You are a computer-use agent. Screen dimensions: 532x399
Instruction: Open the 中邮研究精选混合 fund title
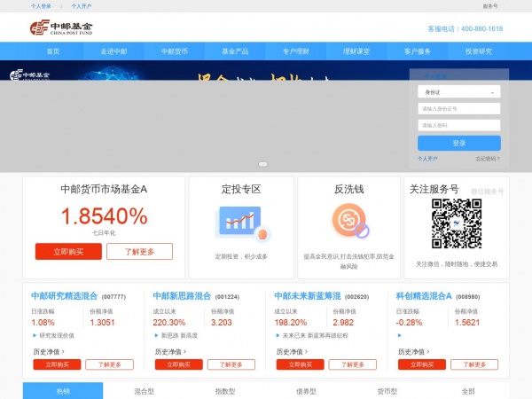point(64,296)
